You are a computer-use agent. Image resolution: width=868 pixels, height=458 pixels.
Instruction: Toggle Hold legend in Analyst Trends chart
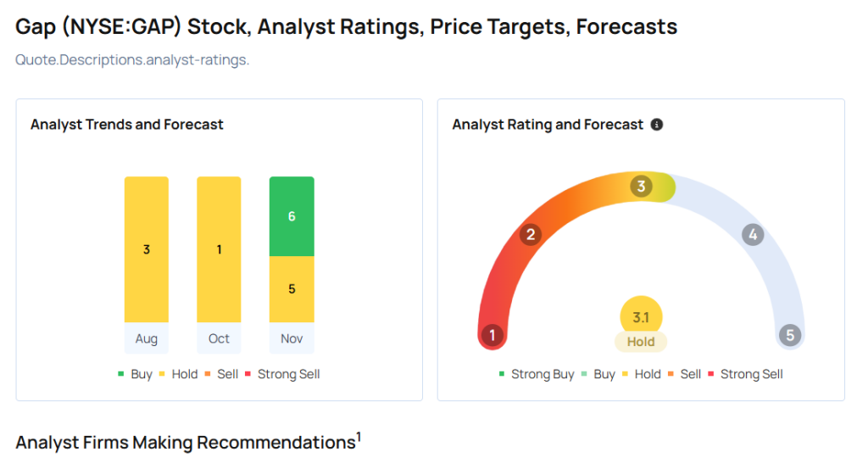click(x=178, y=374)
